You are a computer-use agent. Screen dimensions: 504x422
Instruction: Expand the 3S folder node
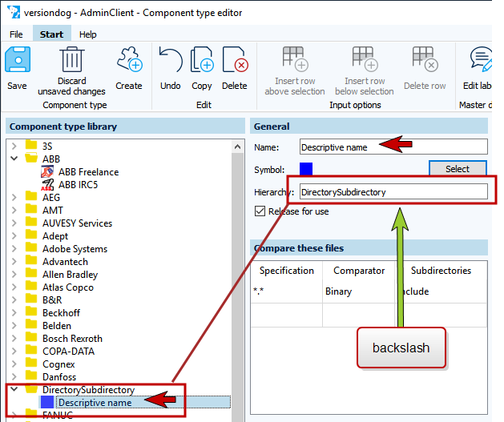pos(14,147)
